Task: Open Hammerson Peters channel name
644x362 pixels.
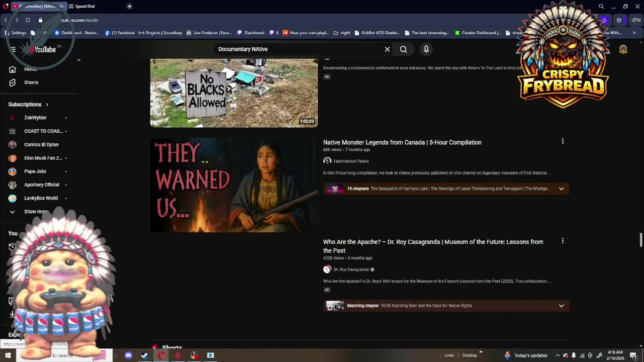Action: (351, 161)
